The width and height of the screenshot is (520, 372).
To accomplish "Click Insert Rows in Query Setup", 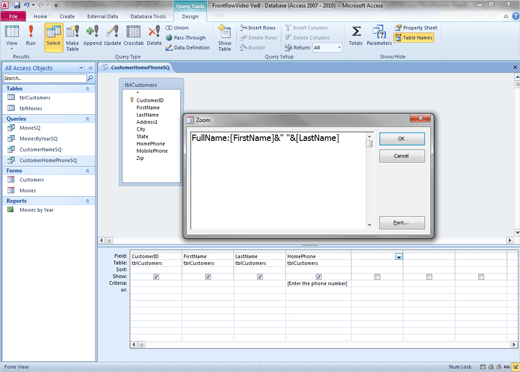I will pos(258,28).
